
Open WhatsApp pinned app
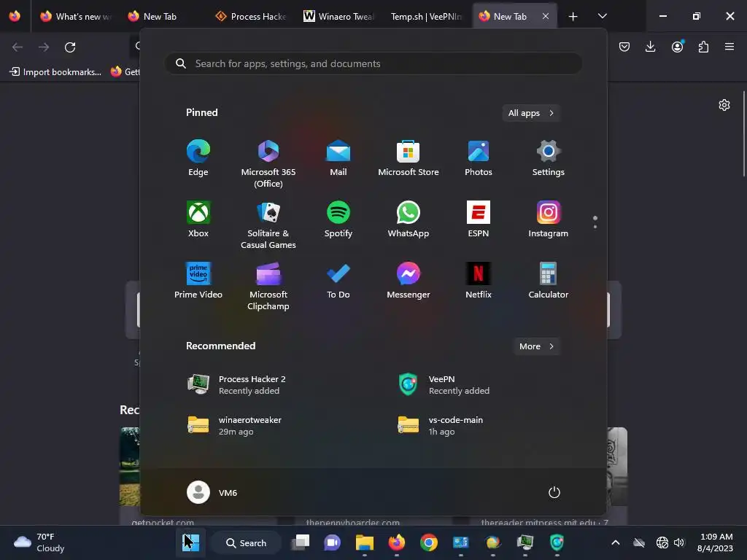409,219
